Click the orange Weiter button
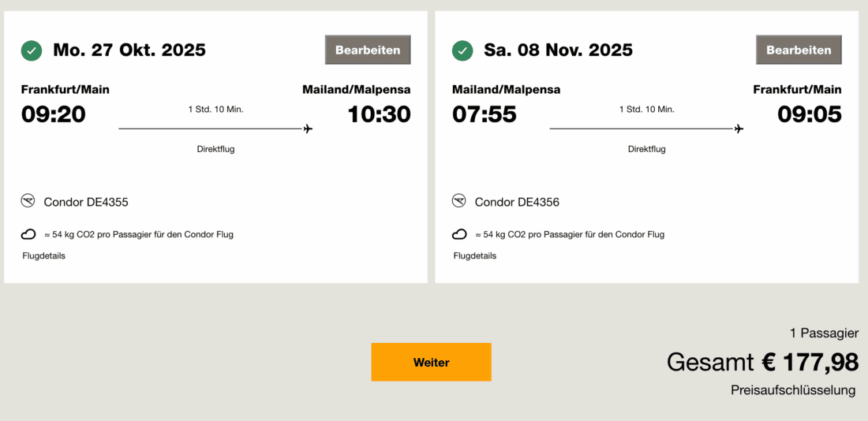The width and height of the screenshot is (868, 421). (431, 362)
